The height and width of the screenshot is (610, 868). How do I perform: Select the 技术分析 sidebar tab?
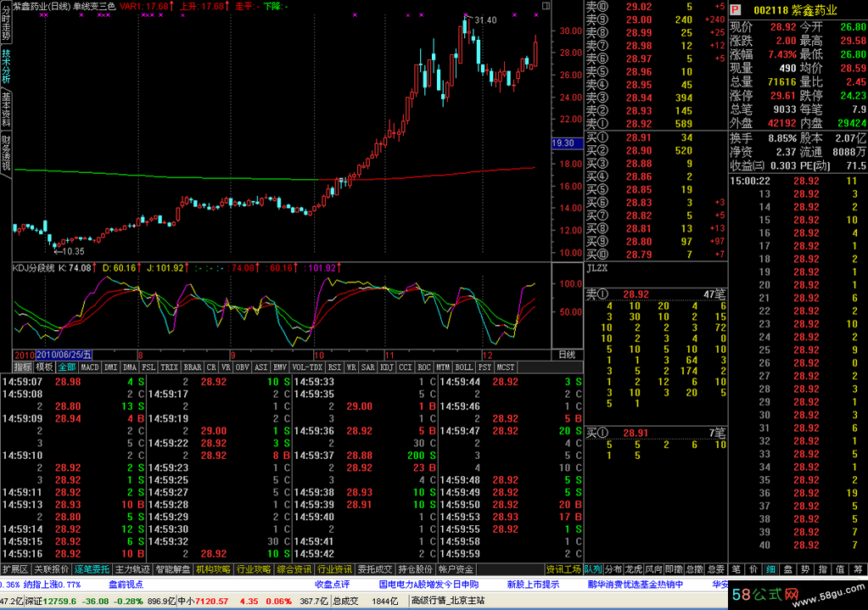pyautogui.click(x=6, y=66)
